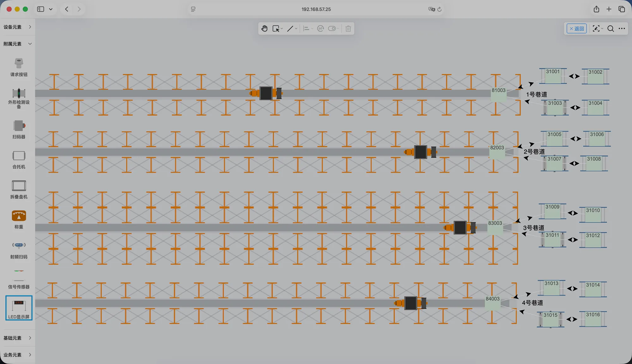Click the 2号巷道 label
This screenshot has height=364, width=632.
534,152
